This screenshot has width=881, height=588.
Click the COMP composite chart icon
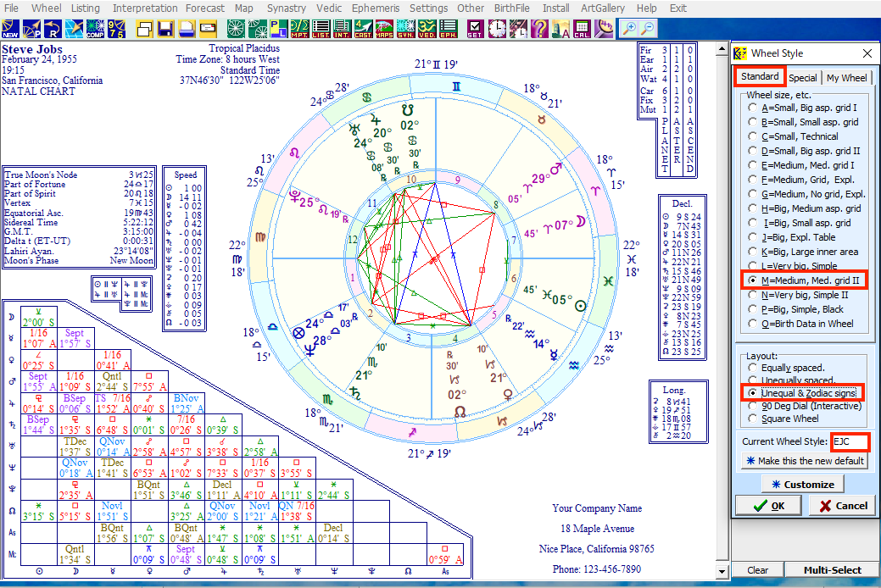click(x=95, y=29)
